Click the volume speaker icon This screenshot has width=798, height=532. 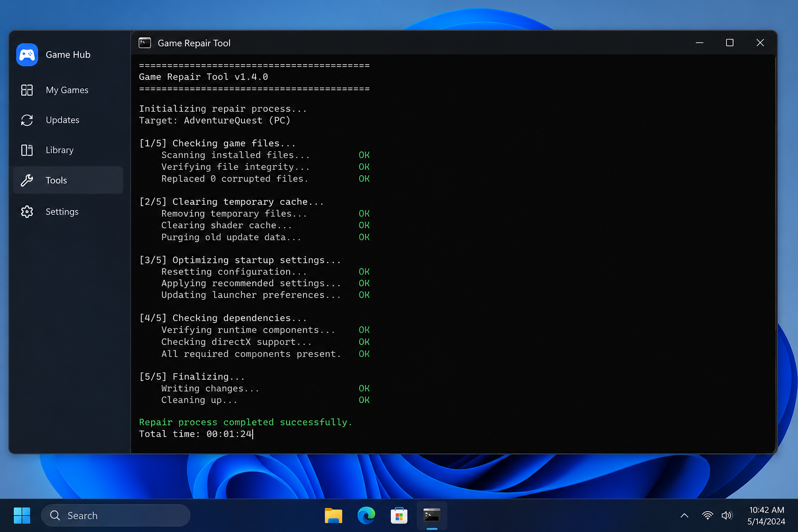point(727,515)
